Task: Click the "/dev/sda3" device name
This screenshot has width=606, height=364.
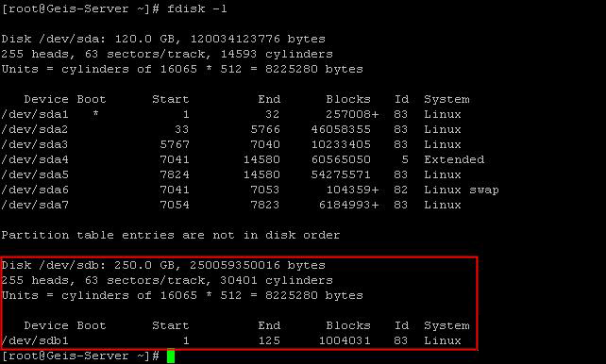Action: coord(35,144)
